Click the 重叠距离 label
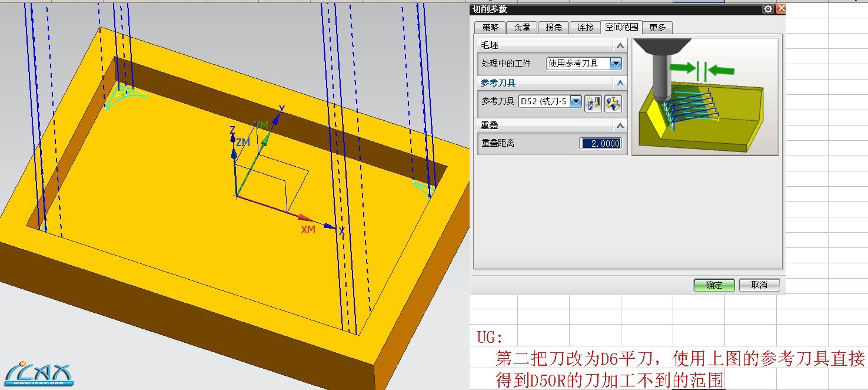Viewport: 868px width, 390px height. pos(498,143)
